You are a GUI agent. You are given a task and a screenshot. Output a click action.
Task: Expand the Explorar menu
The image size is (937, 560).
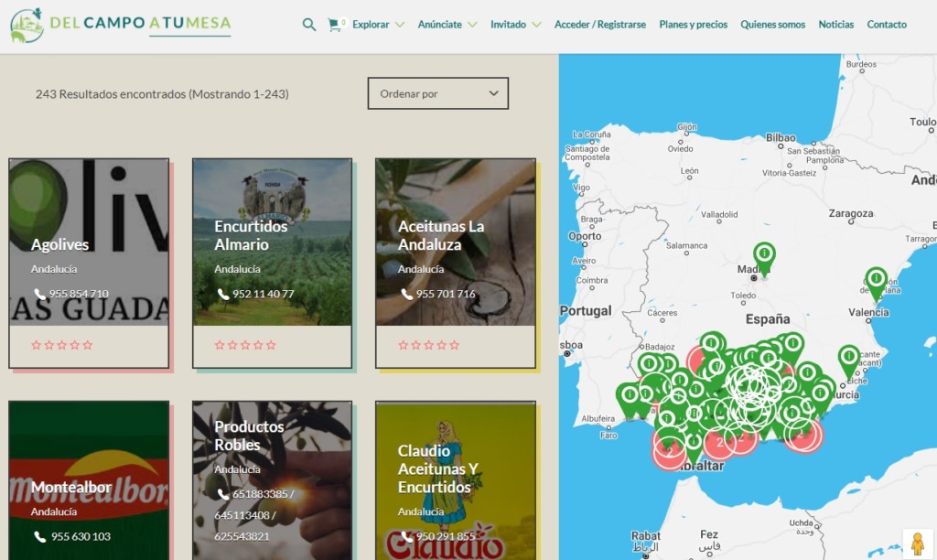pyautogui.click(x=378, y=25)
